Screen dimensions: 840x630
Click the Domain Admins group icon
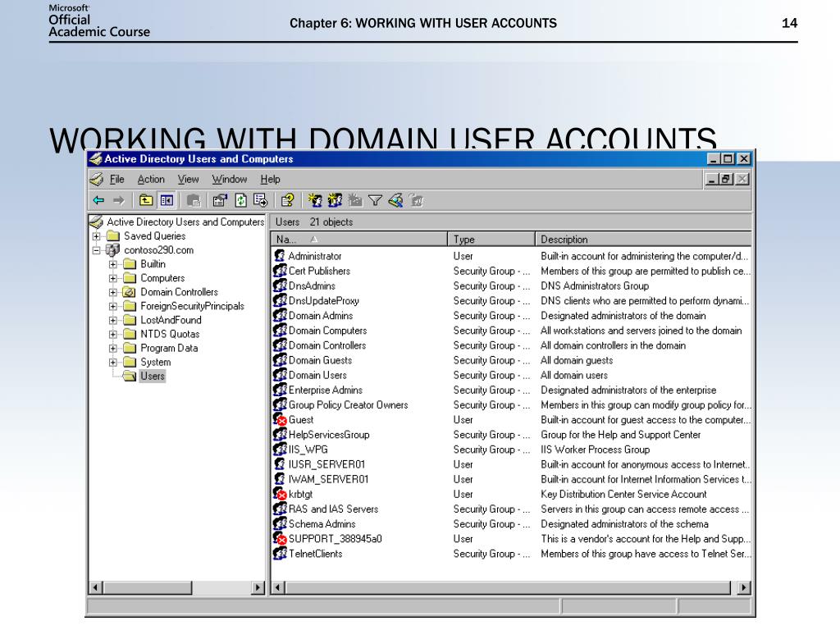(x=280, y=316)
